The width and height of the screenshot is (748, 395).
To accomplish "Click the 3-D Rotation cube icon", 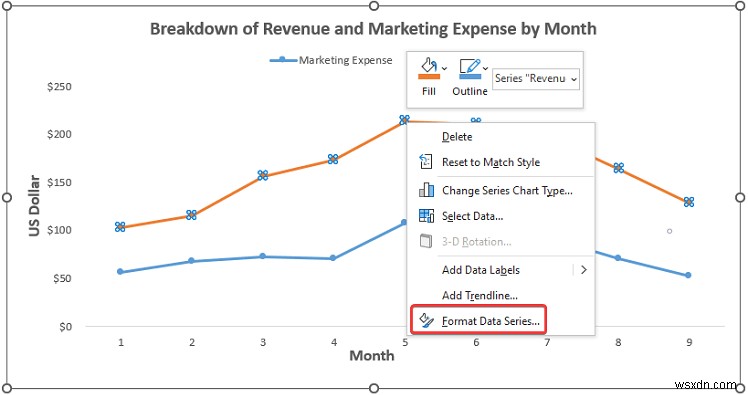I will 426,241.
